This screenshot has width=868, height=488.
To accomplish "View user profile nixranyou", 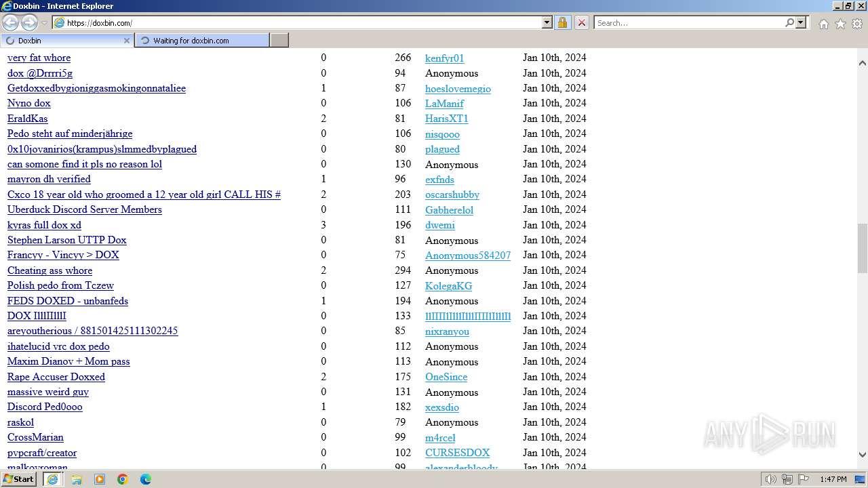I will tap(447, 331).
